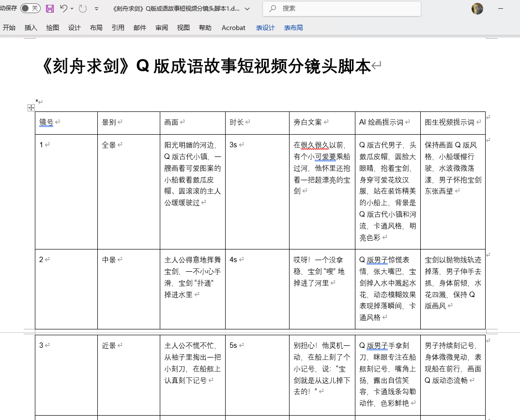Screen dimensions: 520x420
Task: Click the 保持画面 Q 版风格 cell
Action: [453, 192]
